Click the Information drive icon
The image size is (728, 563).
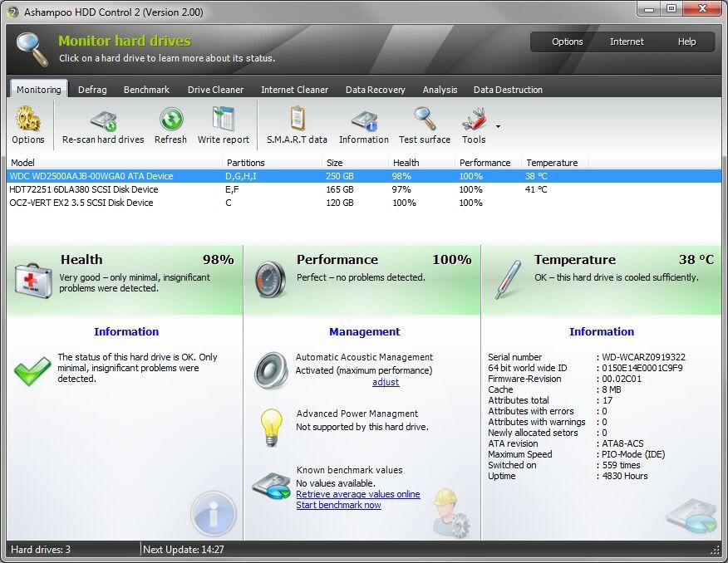364,120
